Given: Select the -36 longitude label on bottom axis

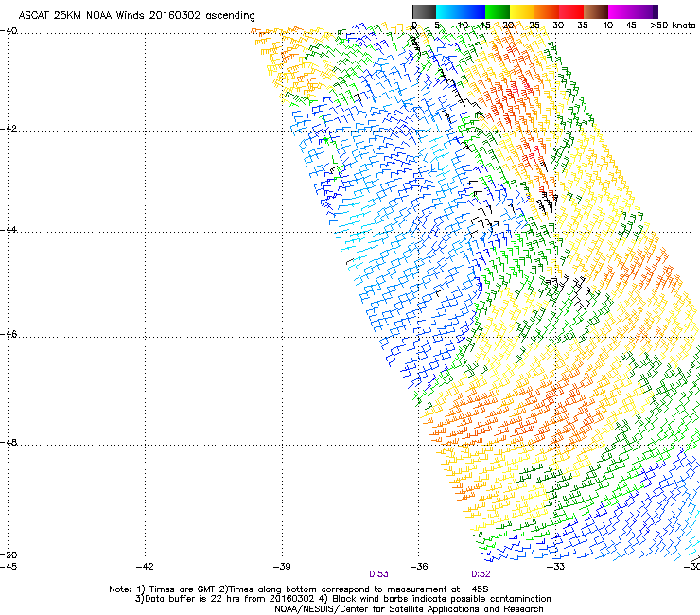Looking at the screenshot, I should coord(419,567).
